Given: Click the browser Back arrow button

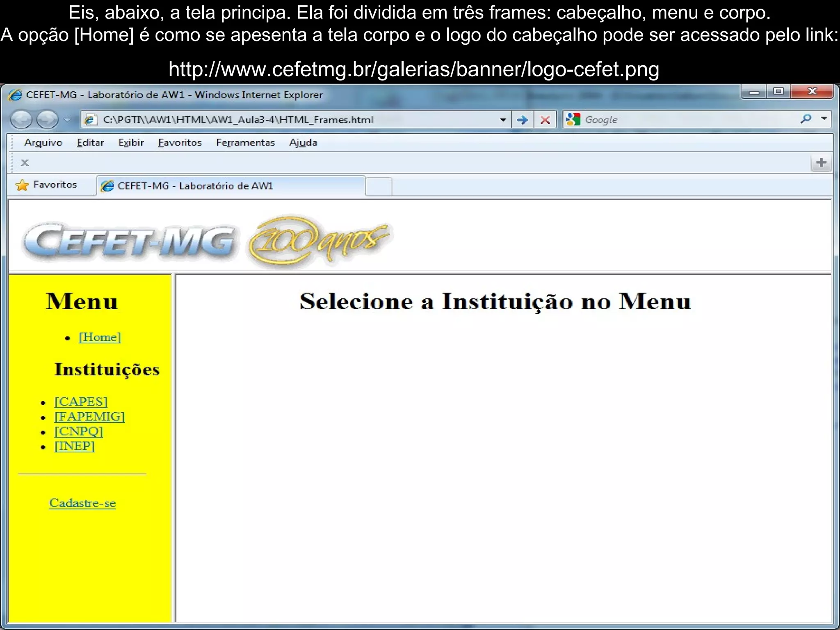Looking at the screenshot, I should [x=21, y=120].
